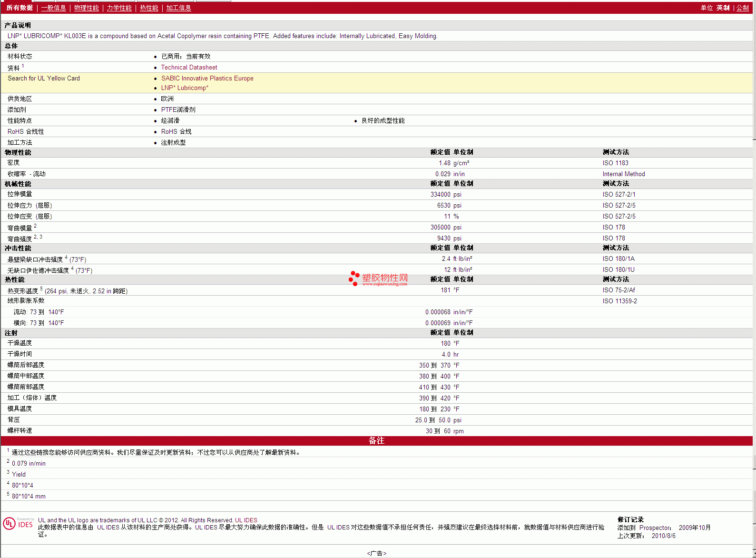756x558 pixels.
Task: Open the Technical Datasheet link
Action: pos(189,68)
